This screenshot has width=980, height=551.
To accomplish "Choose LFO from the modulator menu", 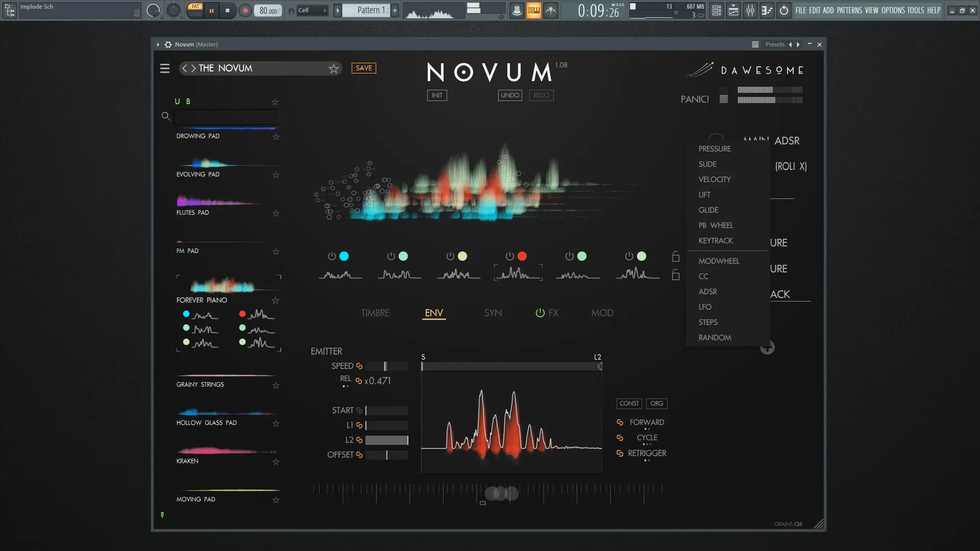I will pos(705,307).
